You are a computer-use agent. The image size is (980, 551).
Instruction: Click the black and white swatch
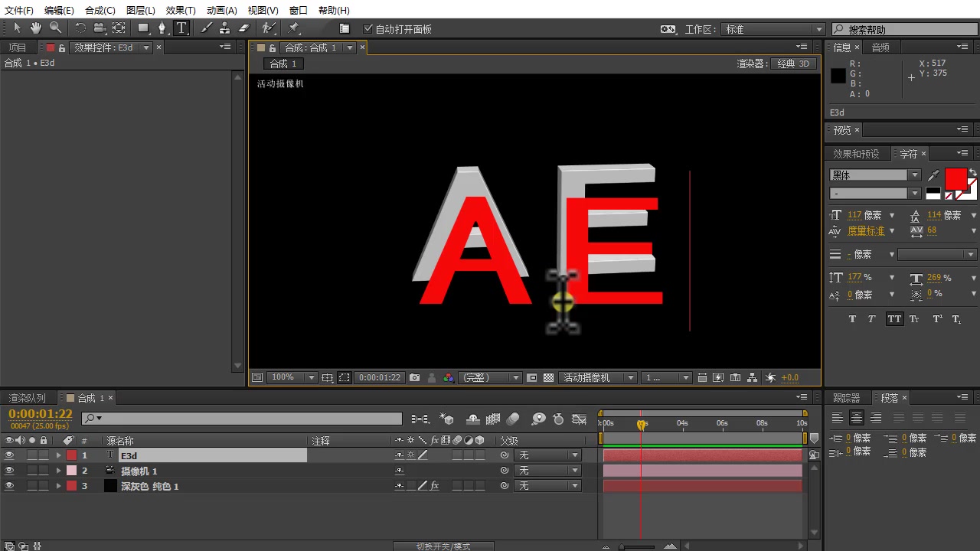pyautogui.click(x=933, y=194)
